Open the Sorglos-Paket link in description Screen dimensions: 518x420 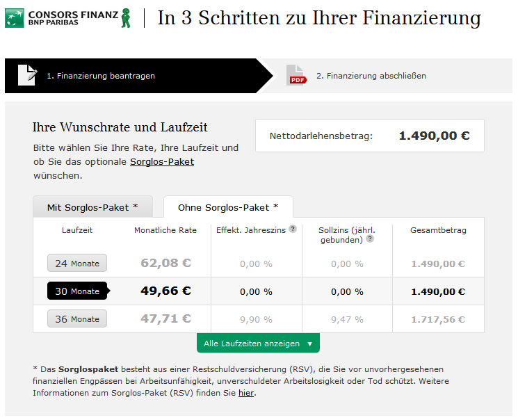point(162,161)
